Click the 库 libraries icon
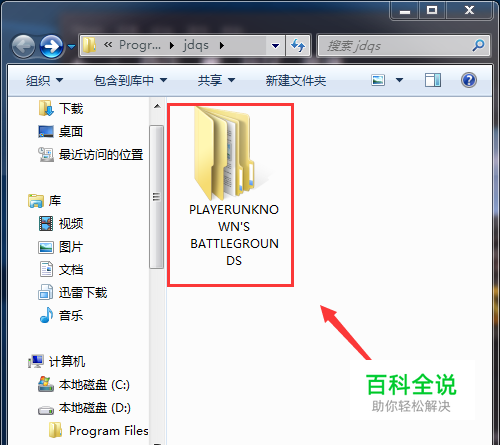The image size is (500, 445). point(36,201)
